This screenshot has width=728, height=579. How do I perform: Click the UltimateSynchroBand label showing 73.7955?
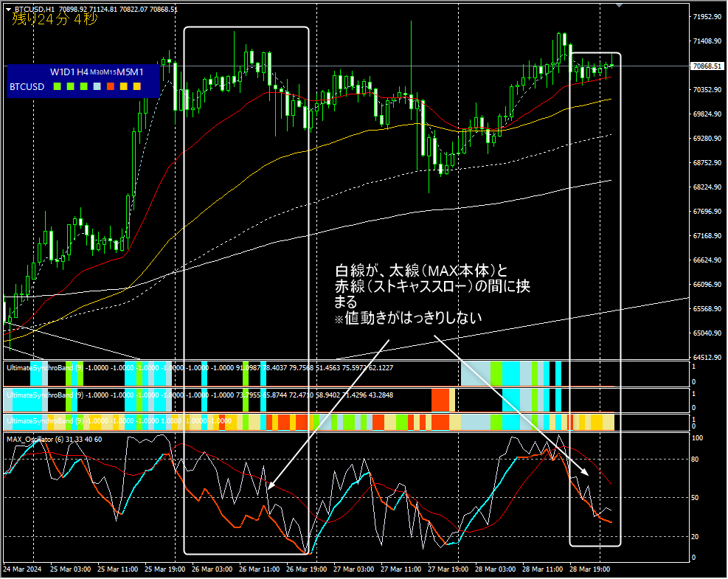[200, 395]
